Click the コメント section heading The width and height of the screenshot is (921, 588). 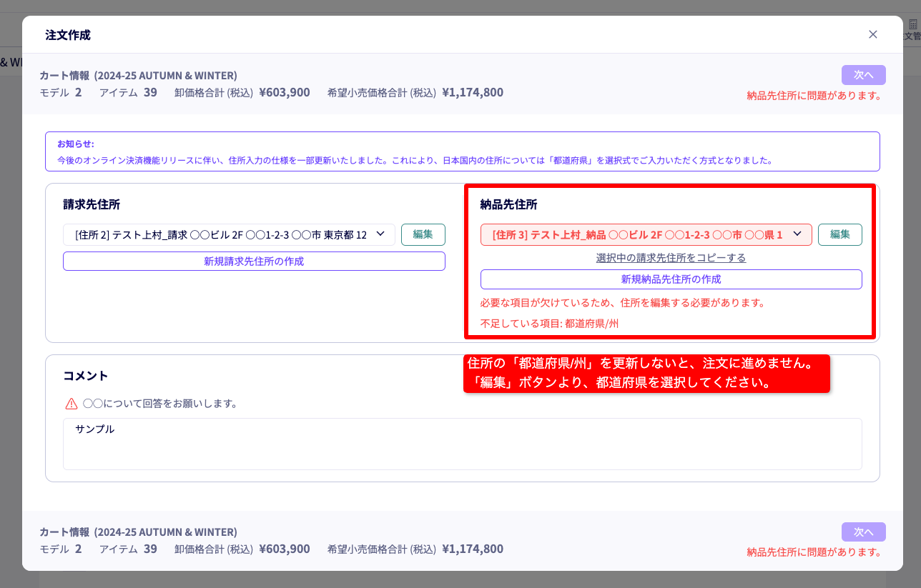(x=86, y=376)
